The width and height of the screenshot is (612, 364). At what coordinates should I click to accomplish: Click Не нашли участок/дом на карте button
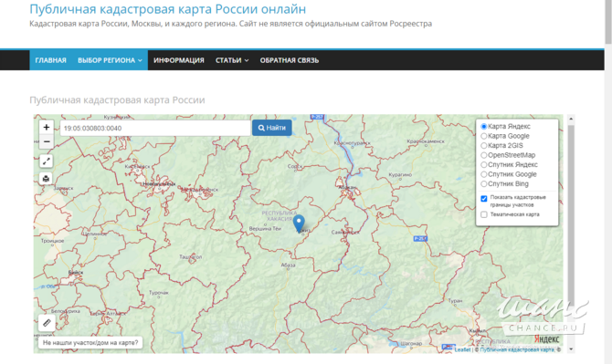[x=90, y=343]
